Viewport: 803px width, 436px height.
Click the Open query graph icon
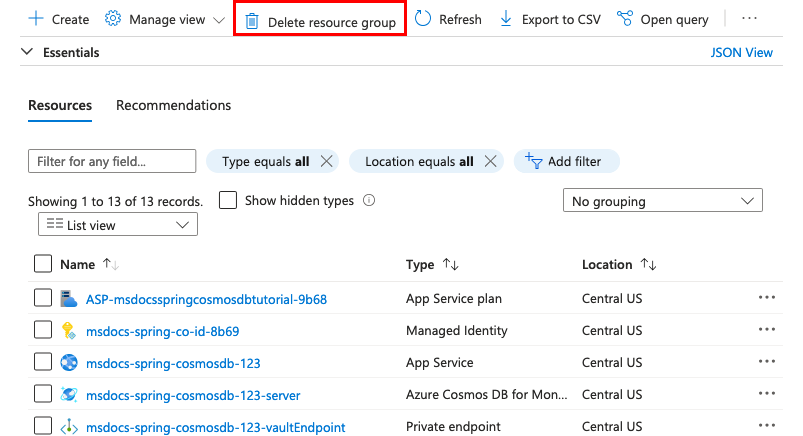[625, 18]
